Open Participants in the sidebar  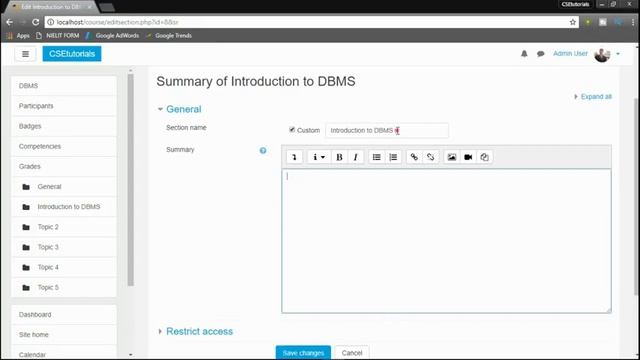[x=64, y=106]
